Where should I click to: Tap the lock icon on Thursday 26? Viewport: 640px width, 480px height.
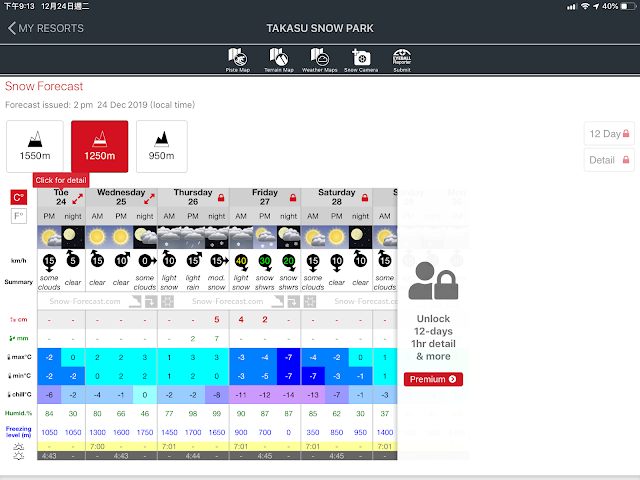pos(221,198)
